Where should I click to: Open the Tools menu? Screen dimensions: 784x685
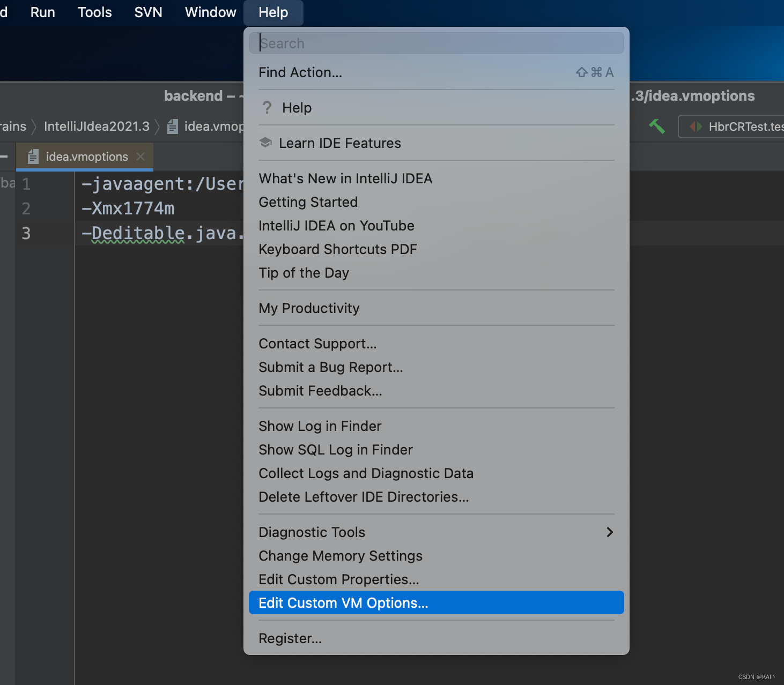click(x=95, y=12)
